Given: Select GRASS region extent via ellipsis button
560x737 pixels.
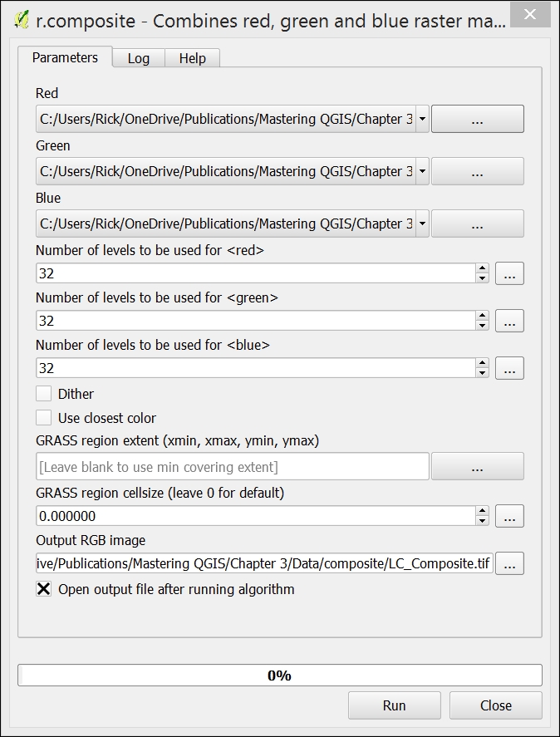Looking at the screenshot, I should click(477, 466).
